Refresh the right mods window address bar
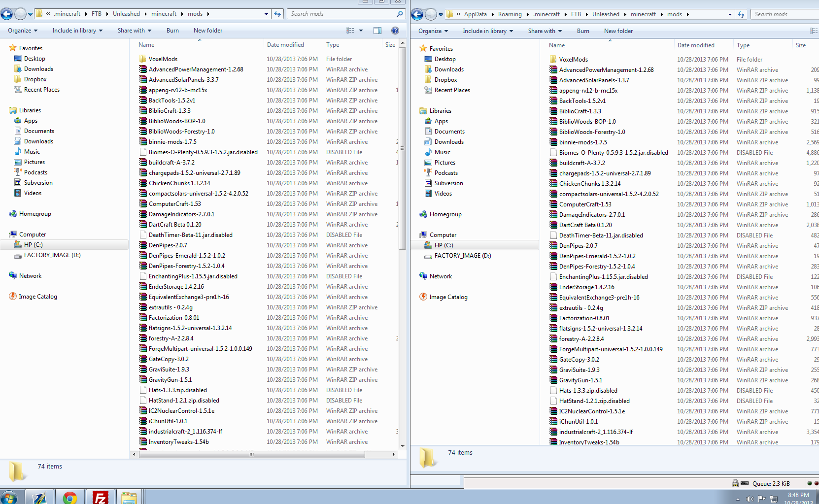 [741, 15]
